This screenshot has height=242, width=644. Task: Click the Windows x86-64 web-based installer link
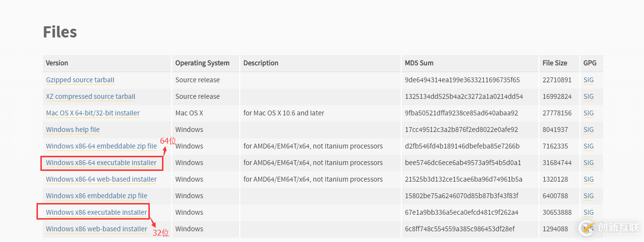[101, 179]
